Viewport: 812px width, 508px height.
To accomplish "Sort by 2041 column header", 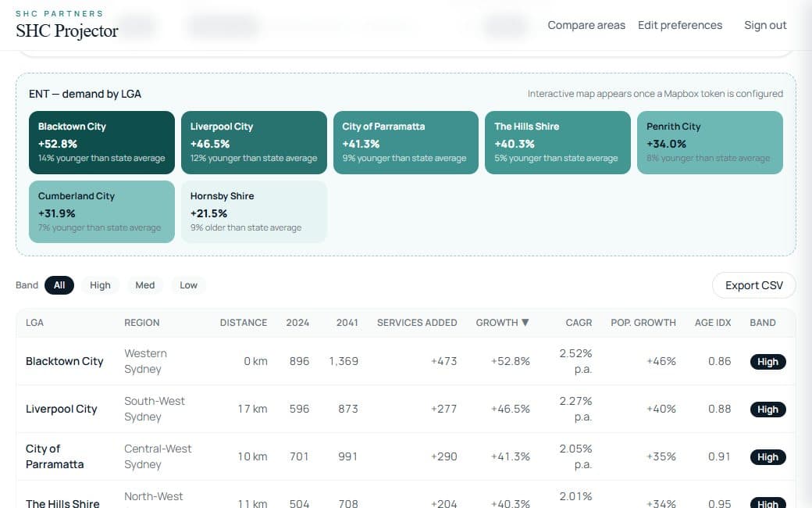I will 347,323.
